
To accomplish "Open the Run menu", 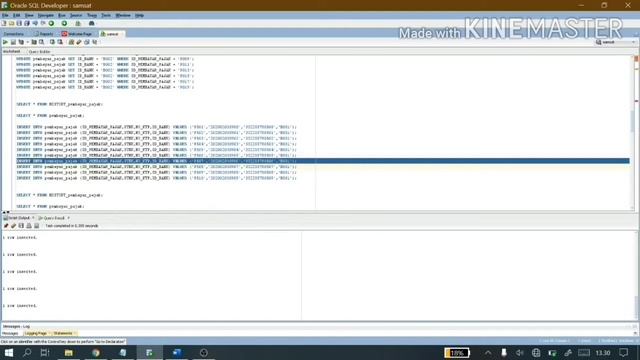I will tap(62, 15).
